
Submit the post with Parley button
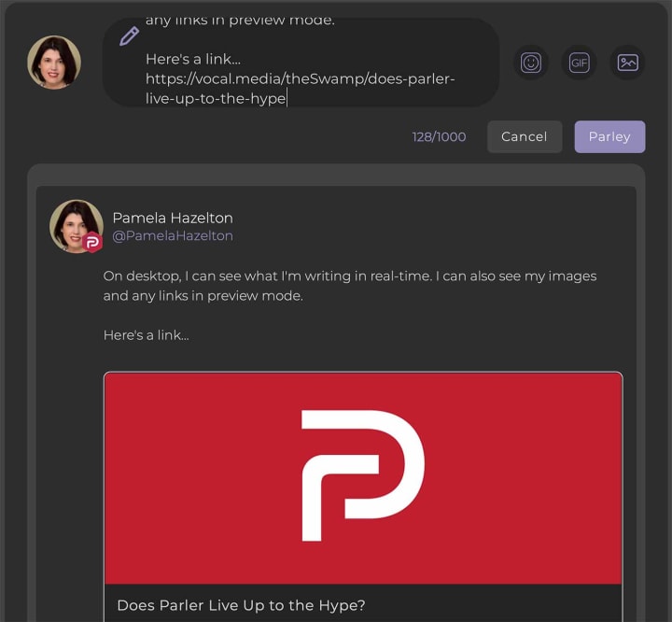pyautogui.click(x=609, y=137)
